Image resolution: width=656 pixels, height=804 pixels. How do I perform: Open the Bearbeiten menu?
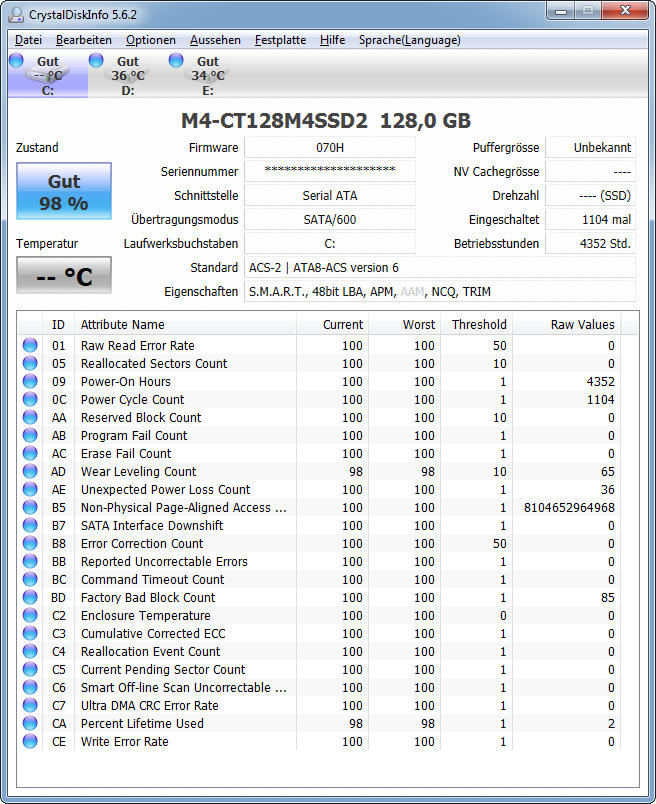[84, 40]
